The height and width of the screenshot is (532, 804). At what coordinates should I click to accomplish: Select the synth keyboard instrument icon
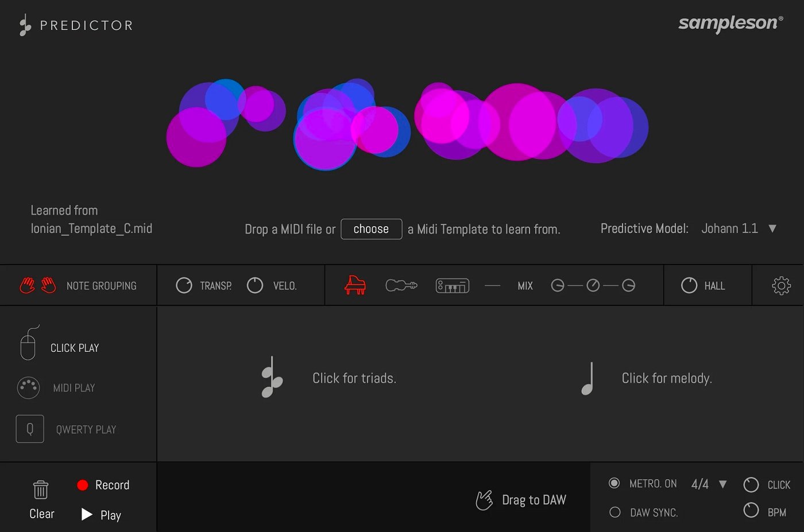452,285
